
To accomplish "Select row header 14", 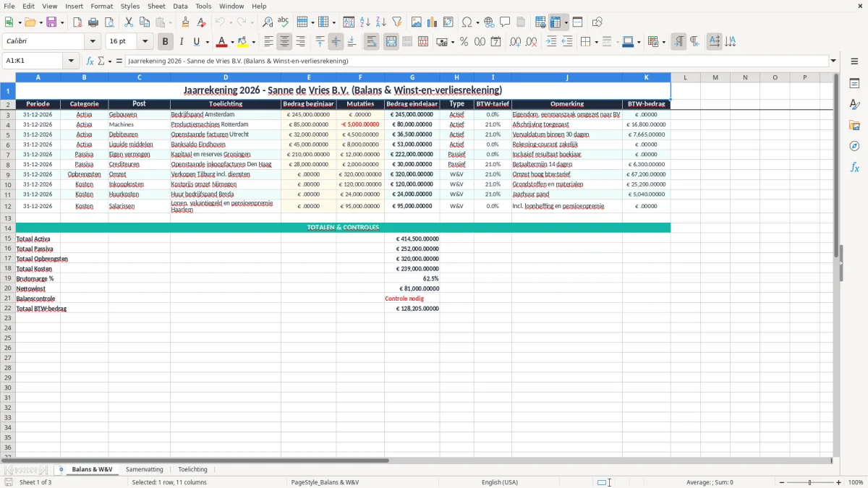I will coord(8,228).
